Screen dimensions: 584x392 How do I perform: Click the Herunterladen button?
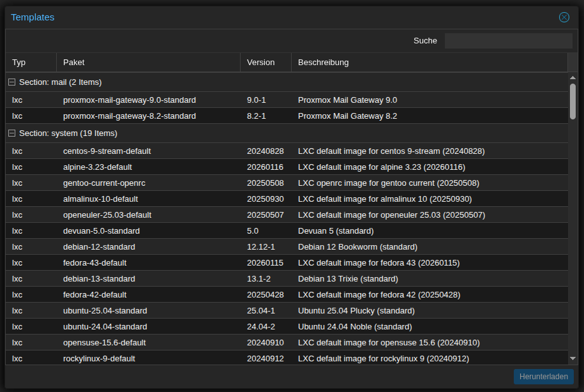point(543,377)
